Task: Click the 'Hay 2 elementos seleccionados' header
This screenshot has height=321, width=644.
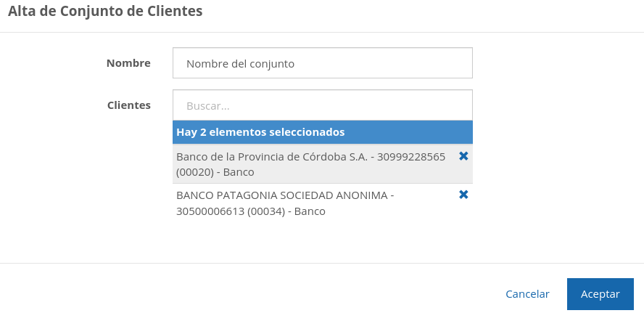Action: 260,132
